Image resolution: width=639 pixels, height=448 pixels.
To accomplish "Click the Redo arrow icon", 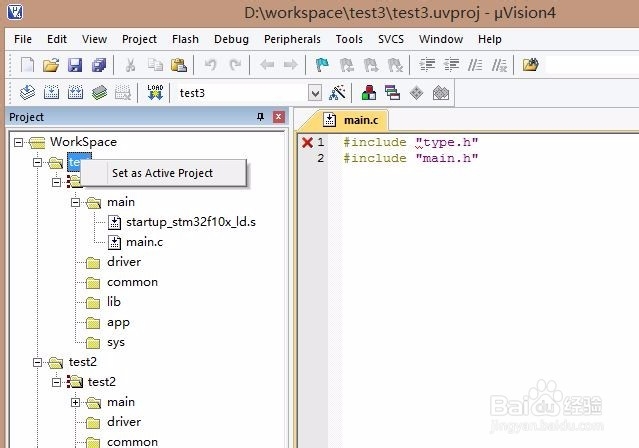I will click(235, 64).
